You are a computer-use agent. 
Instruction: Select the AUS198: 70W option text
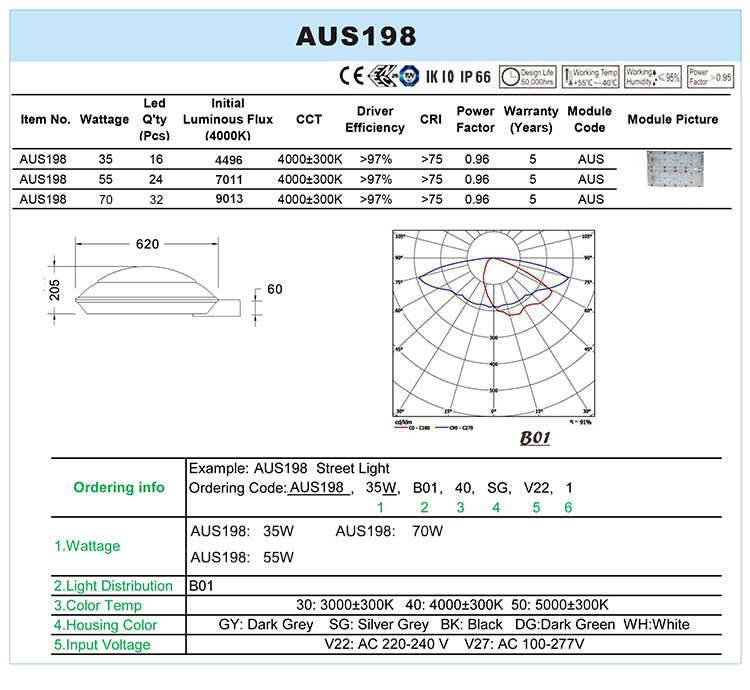(x=389, y=531)
